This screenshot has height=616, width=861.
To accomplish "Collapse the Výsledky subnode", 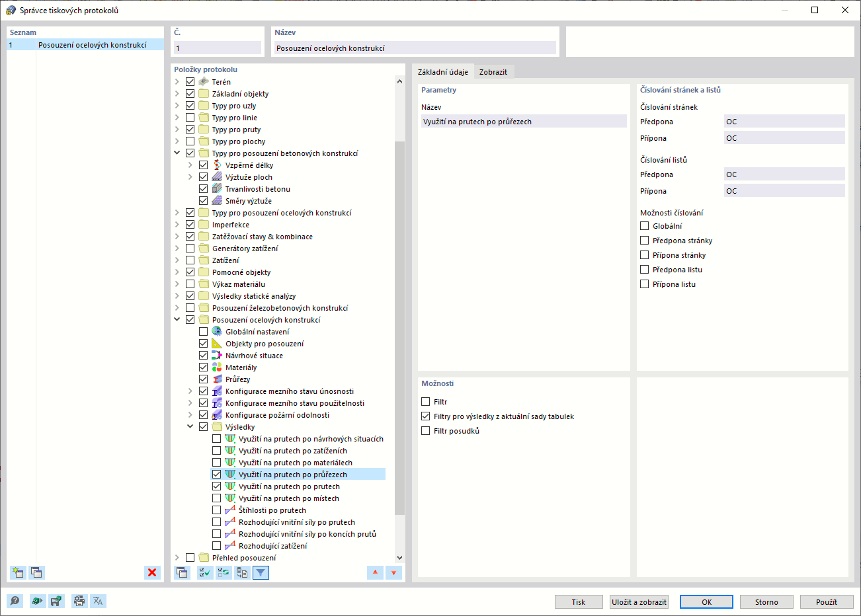I will tap(190, 427).
